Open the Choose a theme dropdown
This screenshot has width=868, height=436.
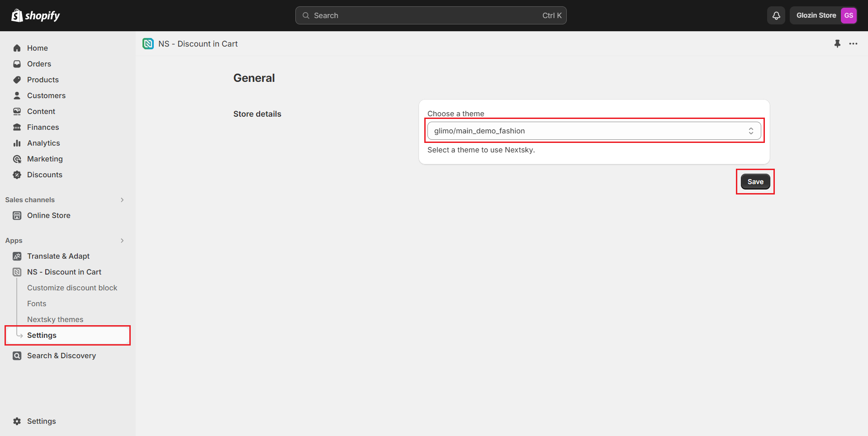(593, 131)
